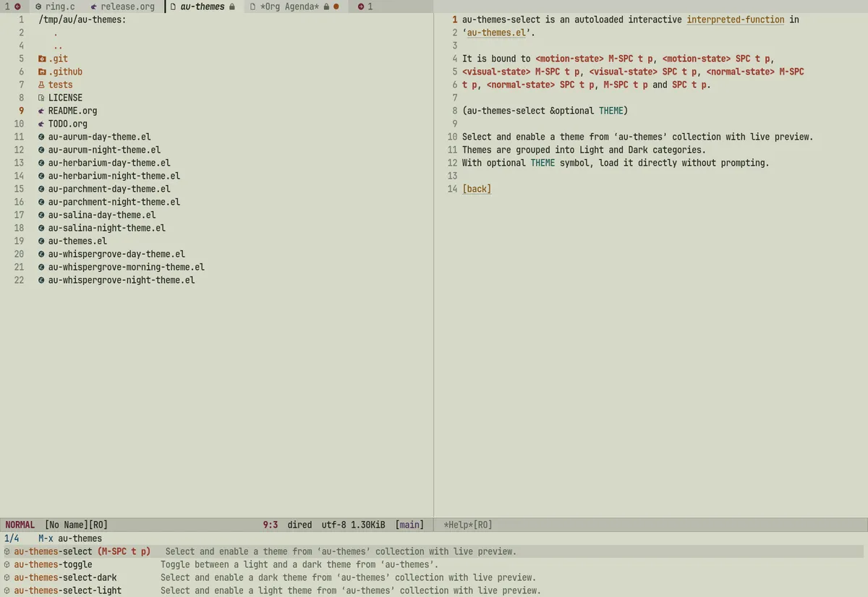This screenshot has height=597, width=868.
Task: Click the elisp icon beside au-salina-day-theme.el
Action: (x=42, y=215)
